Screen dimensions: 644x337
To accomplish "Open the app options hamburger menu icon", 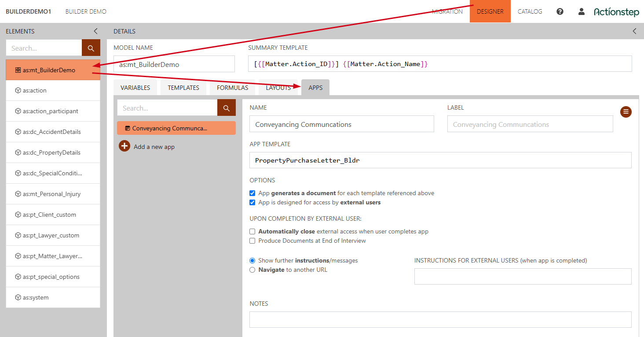I will (x=626, y=112).
